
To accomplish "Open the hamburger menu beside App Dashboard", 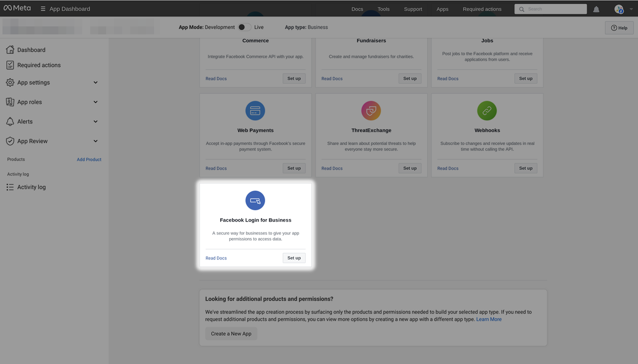I will click(x=43, y=9).
